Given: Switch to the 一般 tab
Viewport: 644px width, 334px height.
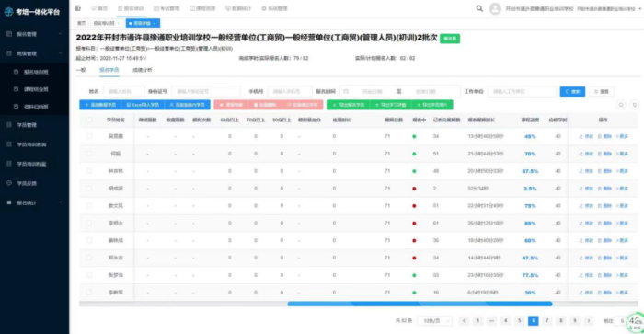Looking at the screenshot, I should tap(81, 70).
